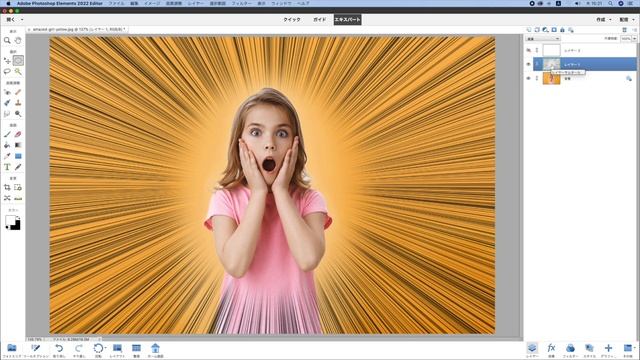
Task: Open the Layers panel flyout menu
Action: pyautogui.click(x=634, y=30)
